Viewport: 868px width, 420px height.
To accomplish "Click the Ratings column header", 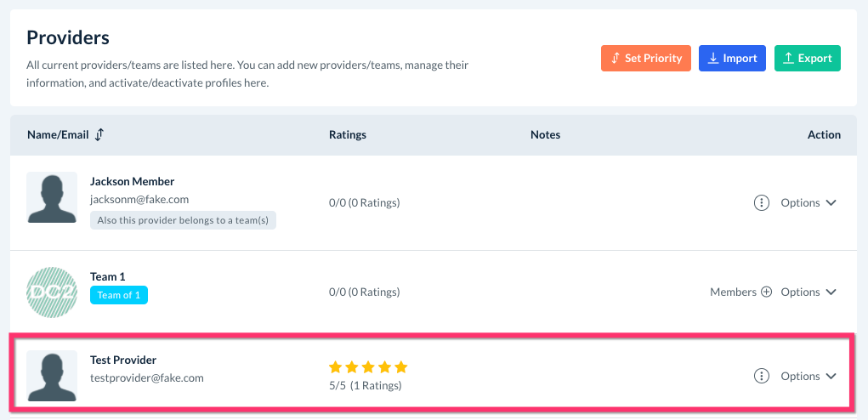I will click(348, 134).
